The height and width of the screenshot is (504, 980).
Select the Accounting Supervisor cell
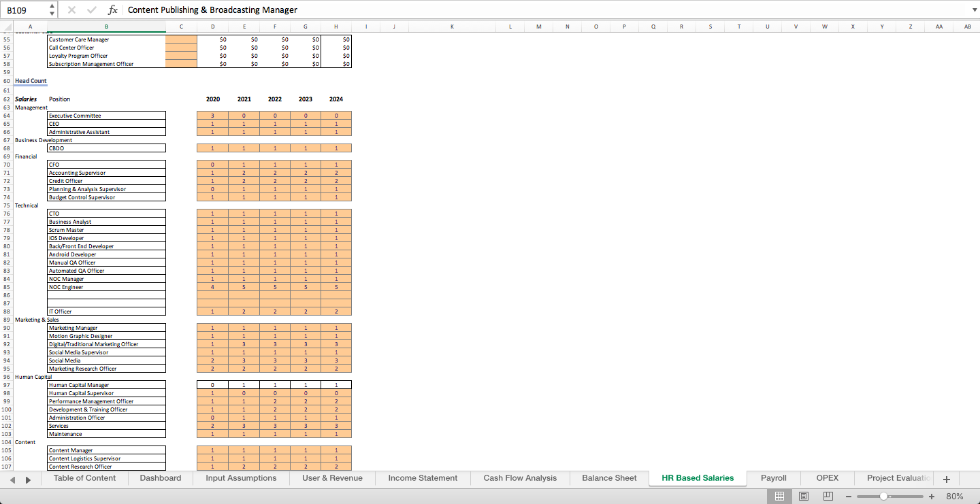pyautogui.click(x=106, y=173)
